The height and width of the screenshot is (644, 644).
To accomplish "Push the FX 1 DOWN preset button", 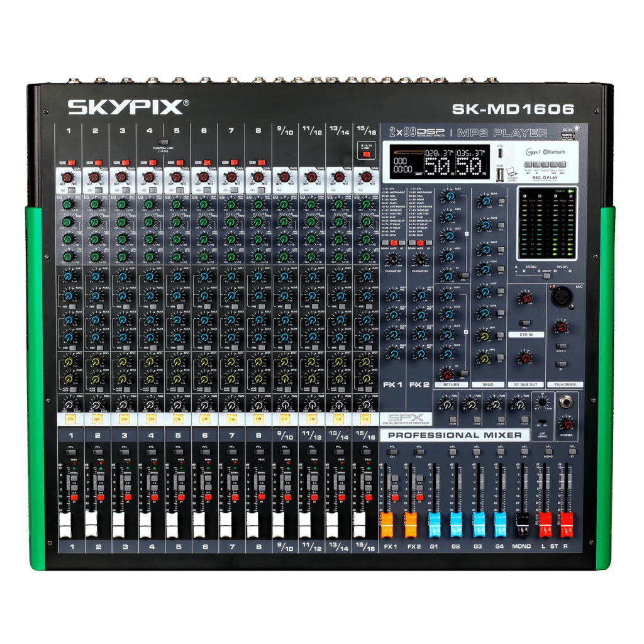I will pos(386,243).
